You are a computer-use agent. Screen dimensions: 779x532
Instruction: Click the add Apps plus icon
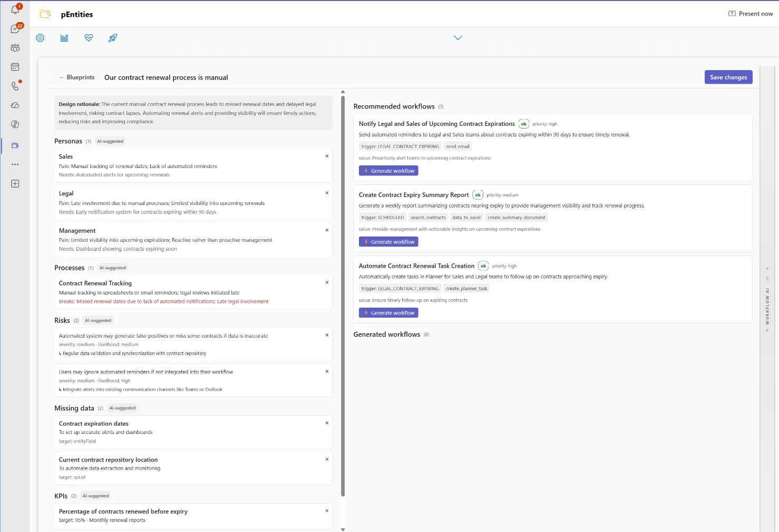[15, 184]
